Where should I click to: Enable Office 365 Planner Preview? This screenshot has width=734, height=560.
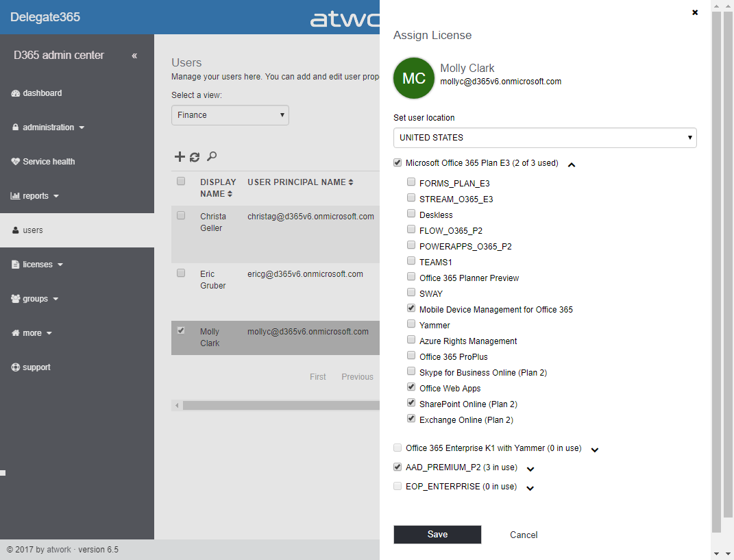coord(411,276)
